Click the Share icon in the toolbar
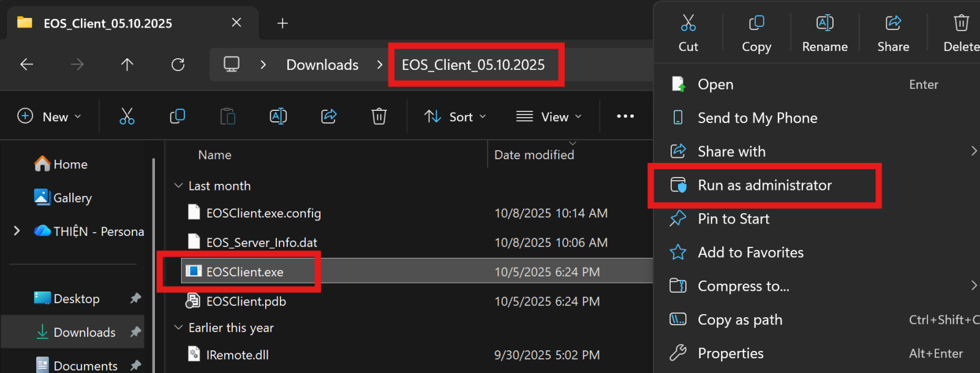Viewport: 980px width, 373px height. pyautogui.click(x=329, y=116)
